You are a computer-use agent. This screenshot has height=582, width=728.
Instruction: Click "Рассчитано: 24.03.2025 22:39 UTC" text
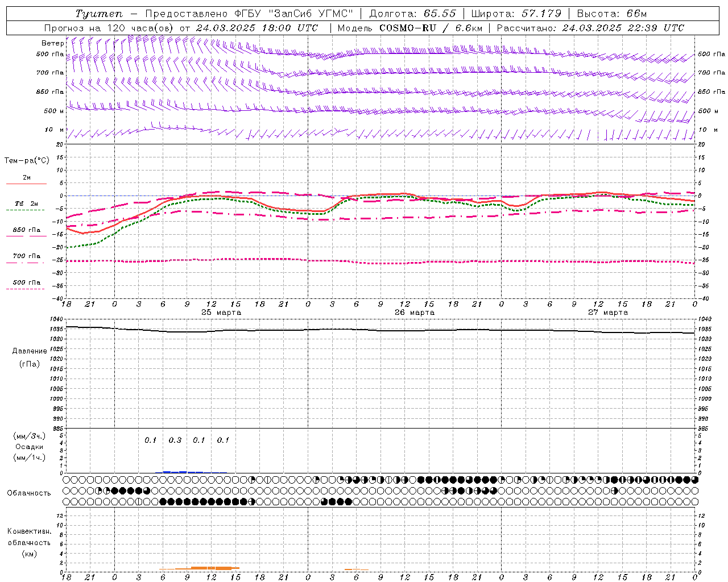coord(590,28)
